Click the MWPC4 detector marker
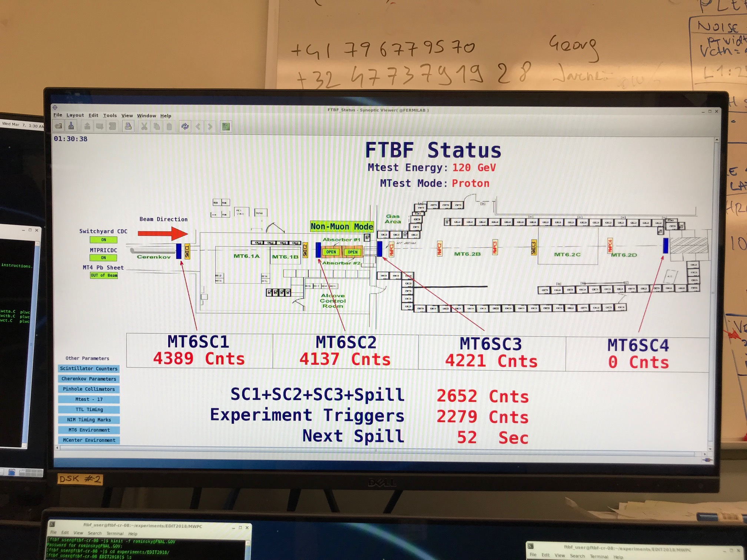747x560 pixels. [x=610, y=246]
